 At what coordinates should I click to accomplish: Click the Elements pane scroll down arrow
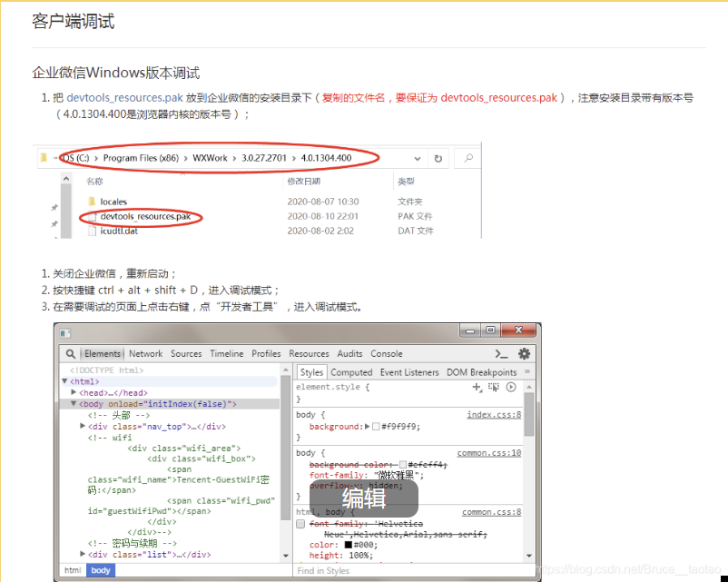pyautogui.click(x=286, y=556)
